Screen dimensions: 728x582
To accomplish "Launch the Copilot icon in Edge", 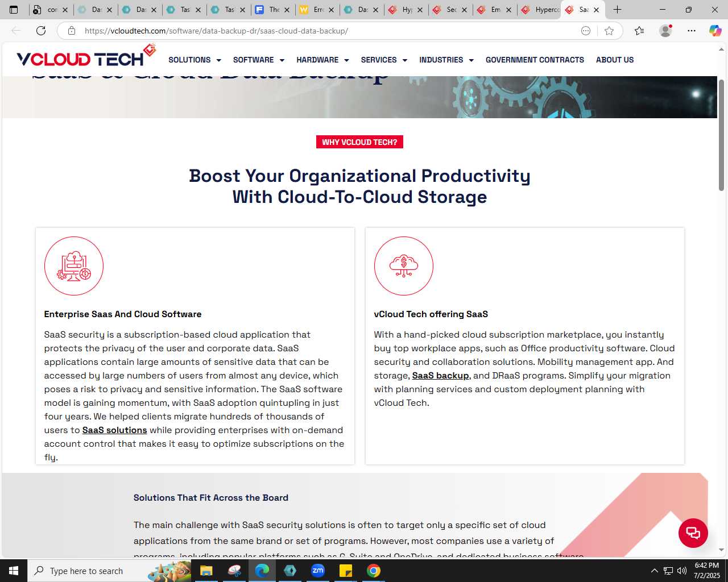I will (x=715, y=31).
